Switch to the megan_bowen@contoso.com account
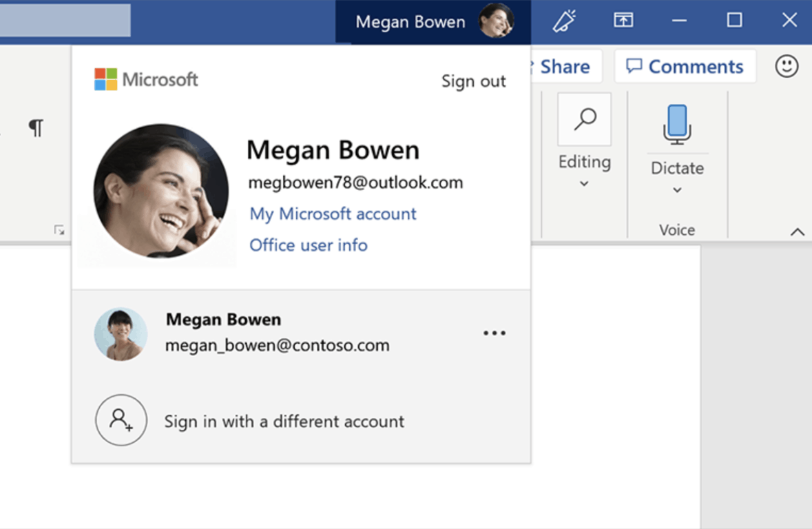This screenshot has width=812, height=529. click(277, 333)
